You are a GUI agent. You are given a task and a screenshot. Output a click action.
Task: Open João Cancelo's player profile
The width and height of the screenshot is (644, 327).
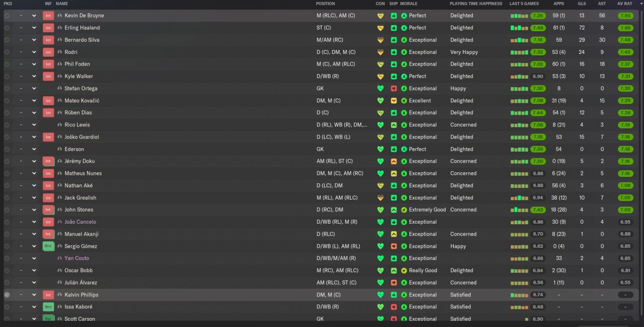click(x=80, y=222)
